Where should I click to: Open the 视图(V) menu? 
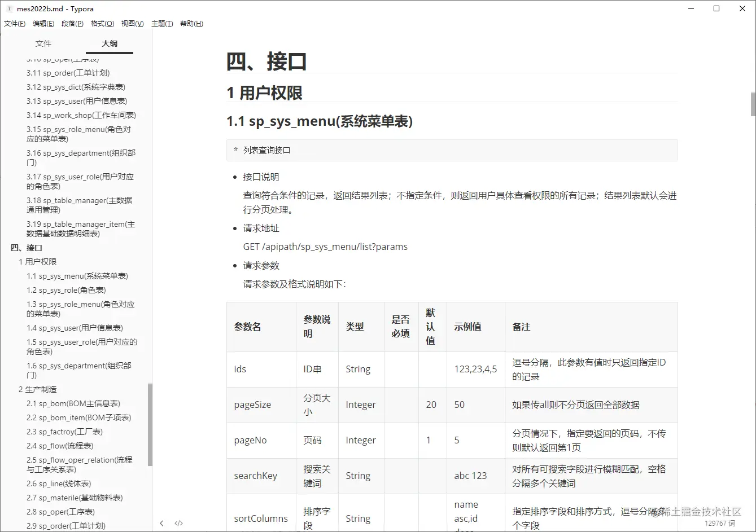tap(132, 23)
